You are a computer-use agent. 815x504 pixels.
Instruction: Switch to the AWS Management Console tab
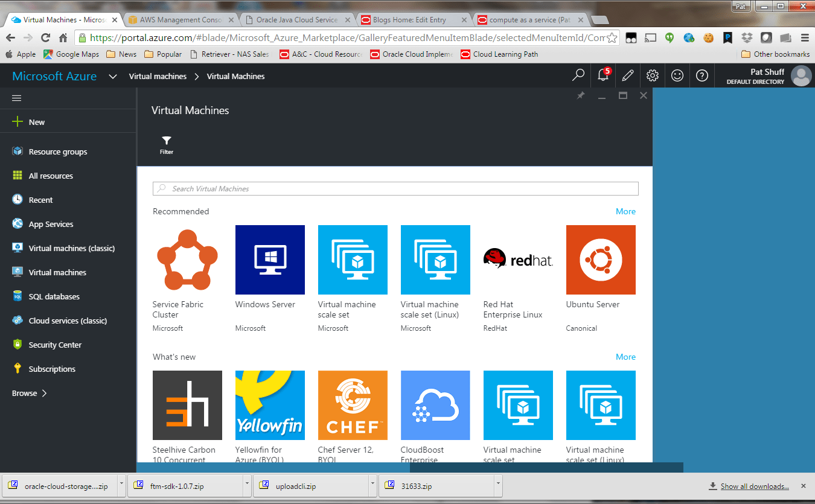point(181,20)
